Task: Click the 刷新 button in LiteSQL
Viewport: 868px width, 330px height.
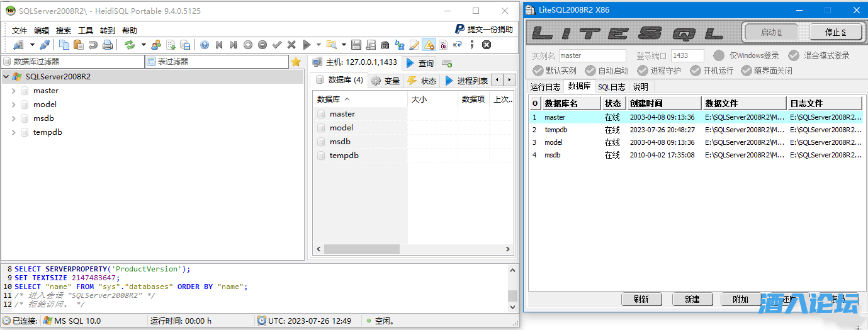Action: tap(641, 299)
